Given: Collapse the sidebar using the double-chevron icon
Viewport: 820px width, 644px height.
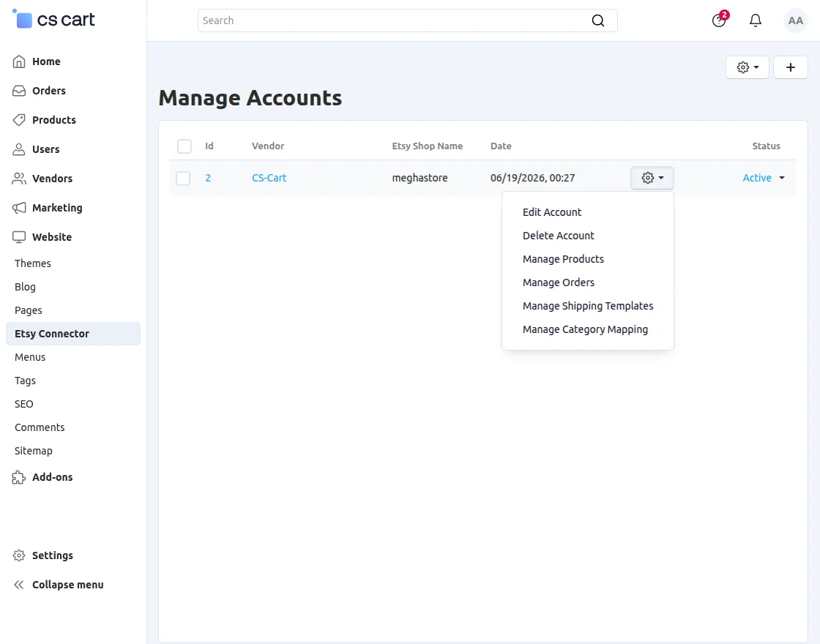Looking at the screenshot, I should (x=19, y=585).
